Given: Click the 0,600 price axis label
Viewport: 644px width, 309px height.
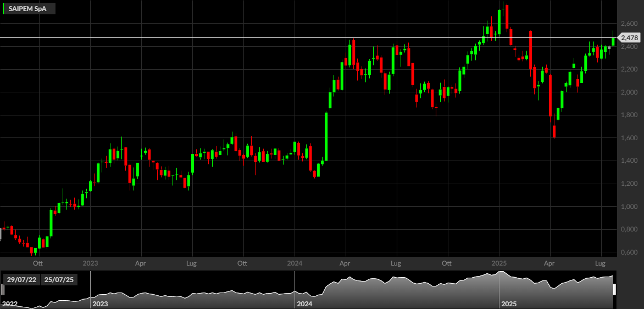Looking at the screenshot, I should [x=629, y=253].
